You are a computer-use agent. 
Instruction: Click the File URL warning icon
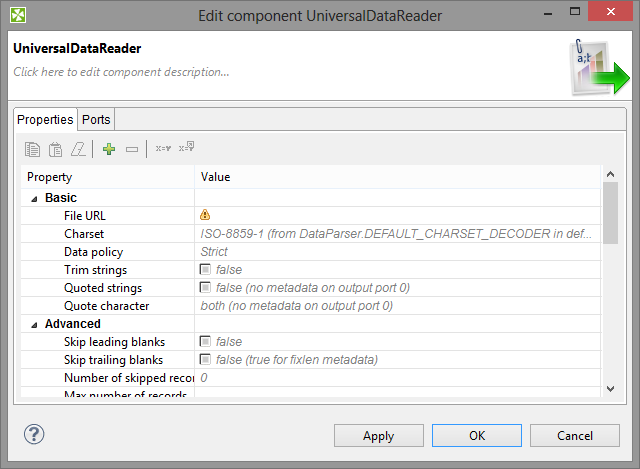pos(205,215)
